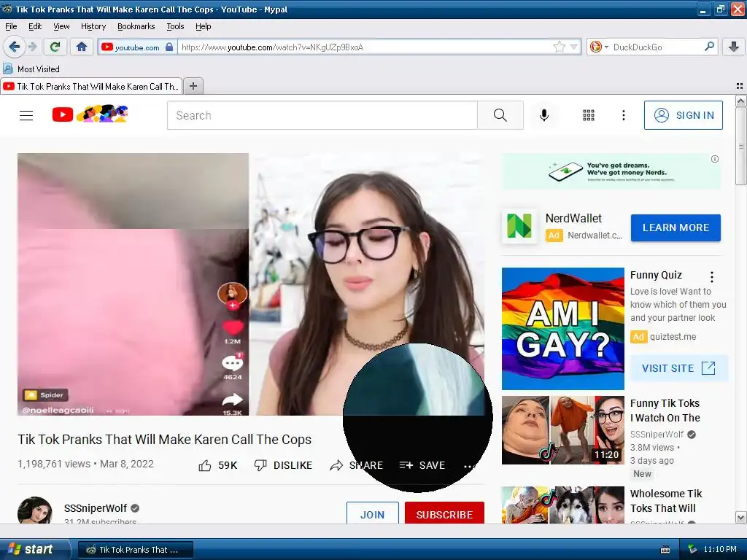Screen dimensions: 747x560
Task: Open the File menu
Action: click(x=11, y=26)
